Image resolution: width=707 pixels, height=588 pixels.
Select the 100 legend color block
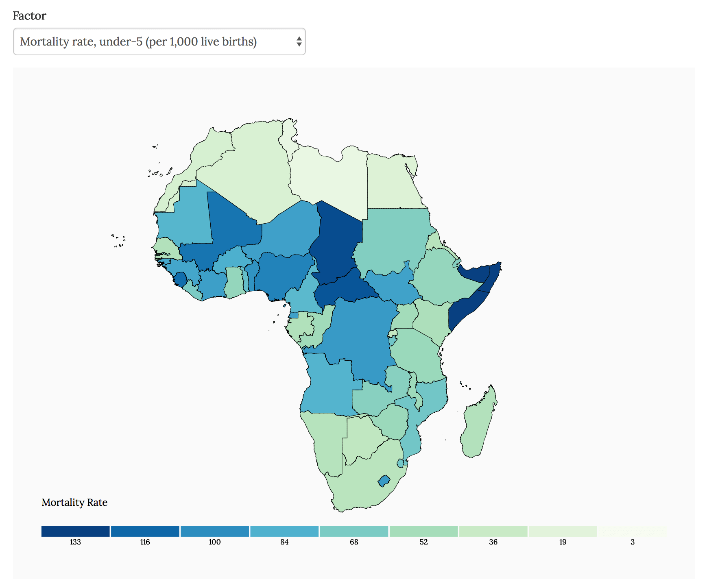(x=214, y=531)
